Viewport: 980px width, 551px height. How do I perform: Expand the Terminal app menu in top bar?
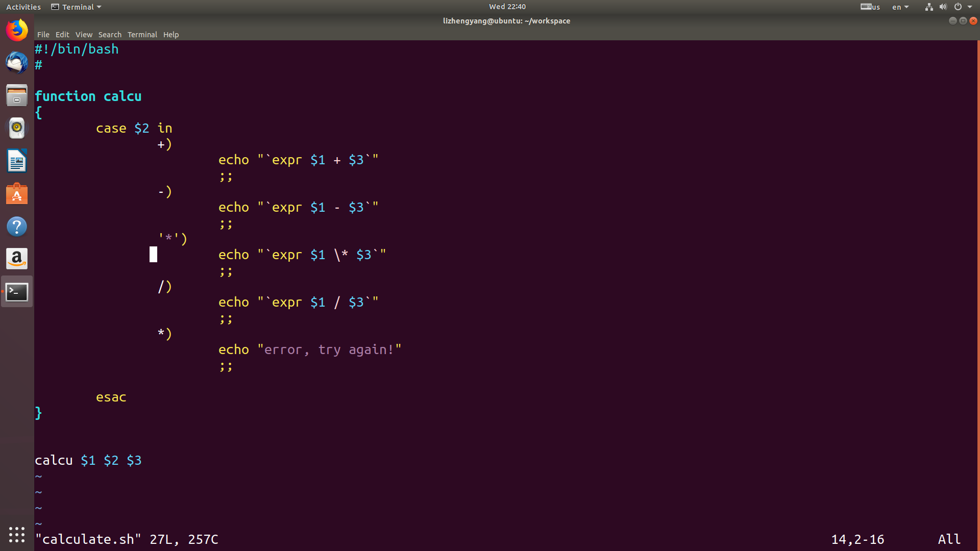[77, 7]
